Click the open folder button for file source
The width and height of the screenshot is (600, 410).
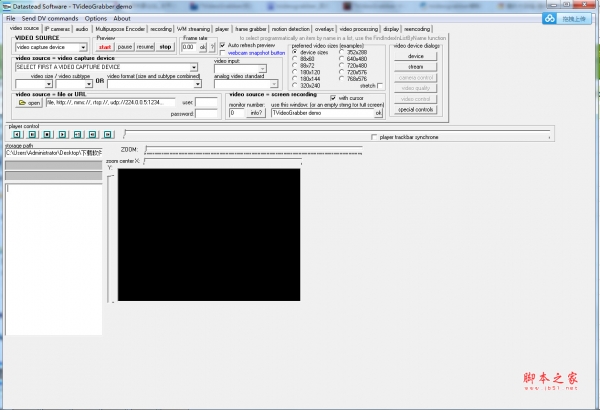(29, 103)
